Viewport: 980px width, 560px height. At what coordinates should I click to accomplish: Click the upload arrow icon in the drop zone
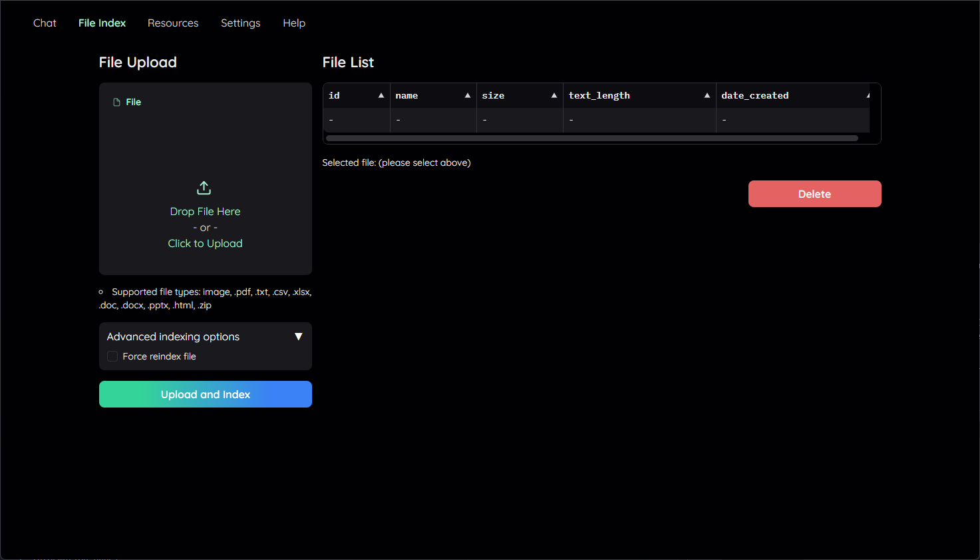click(204, 188)
